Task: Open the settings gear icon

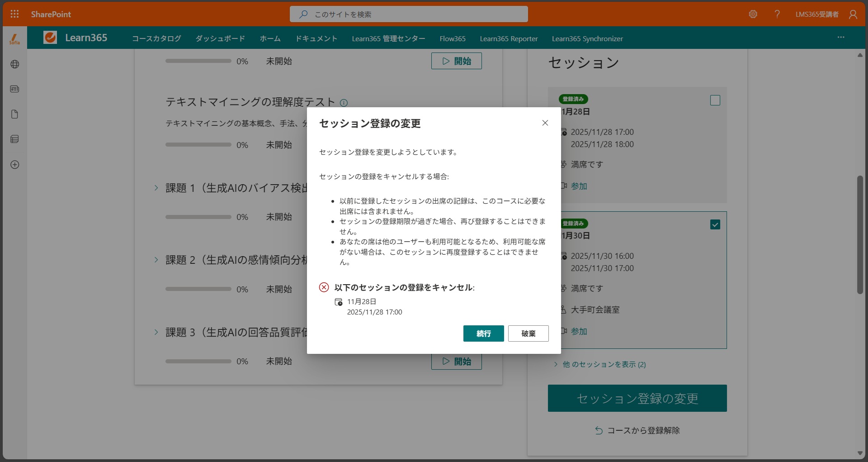Action: pos(753,14)
